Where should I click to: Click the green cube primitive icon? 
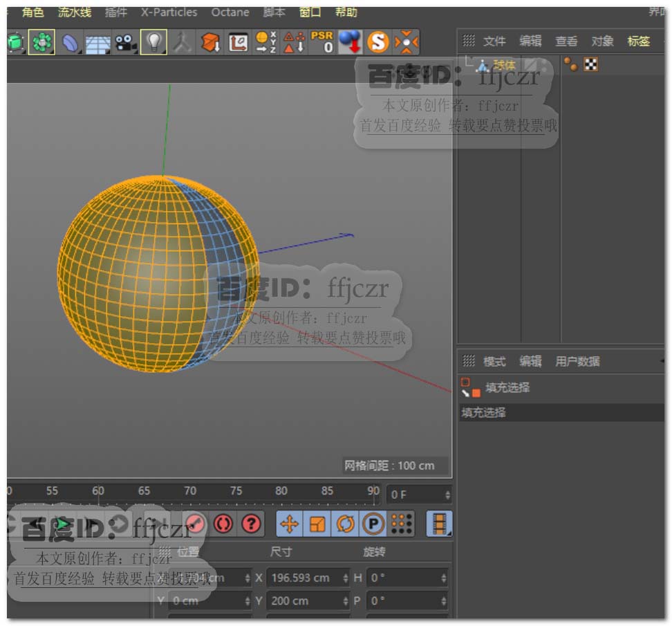point(15,42)
